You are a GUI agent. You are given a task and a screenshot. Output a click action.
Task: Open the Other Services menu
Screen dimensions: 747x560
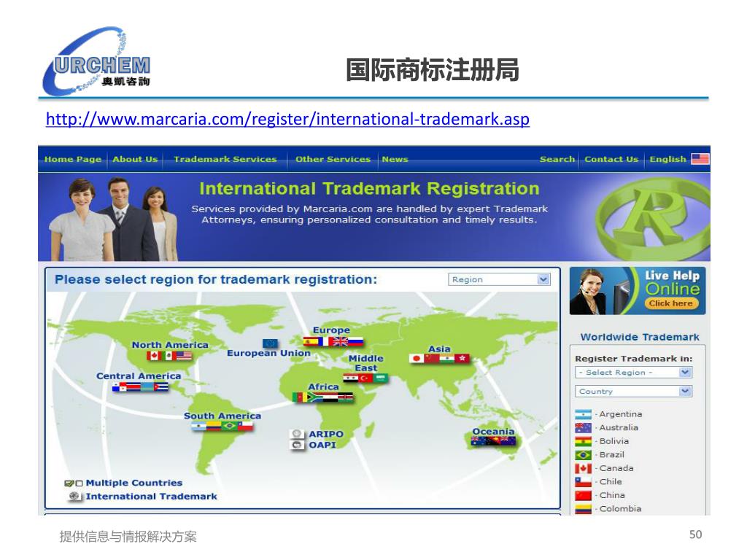(x=333, y=159)
